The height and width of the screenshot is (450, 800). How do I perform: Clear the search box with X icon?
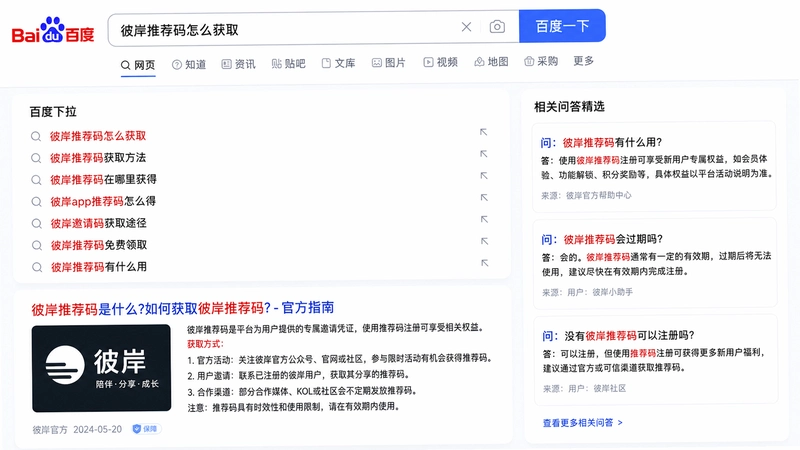point(466,27)
